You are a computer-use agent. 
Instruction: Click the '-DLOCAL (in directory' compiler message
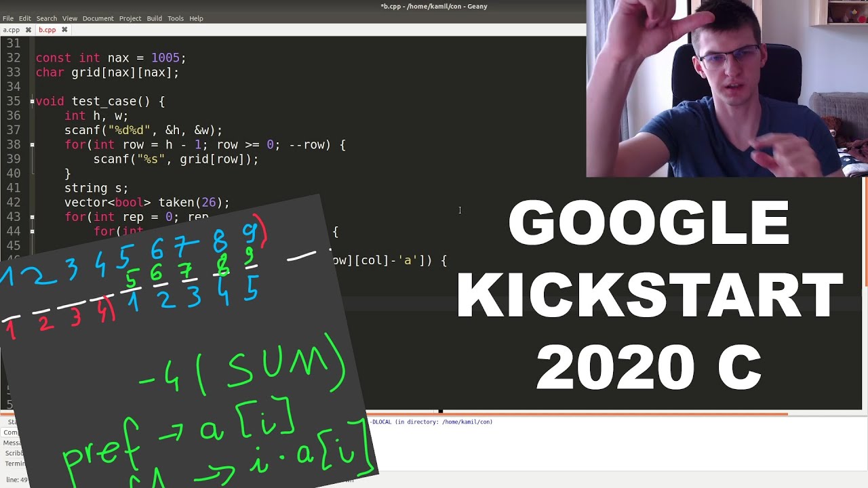pos(431,422)
